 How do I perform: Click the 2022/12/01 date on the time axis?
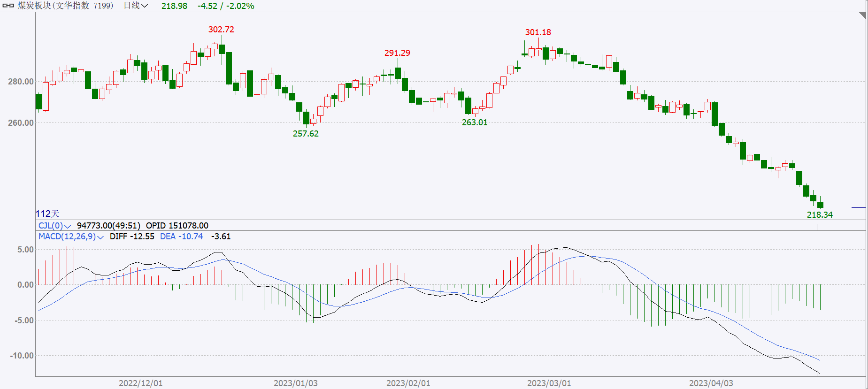point(140,383)
